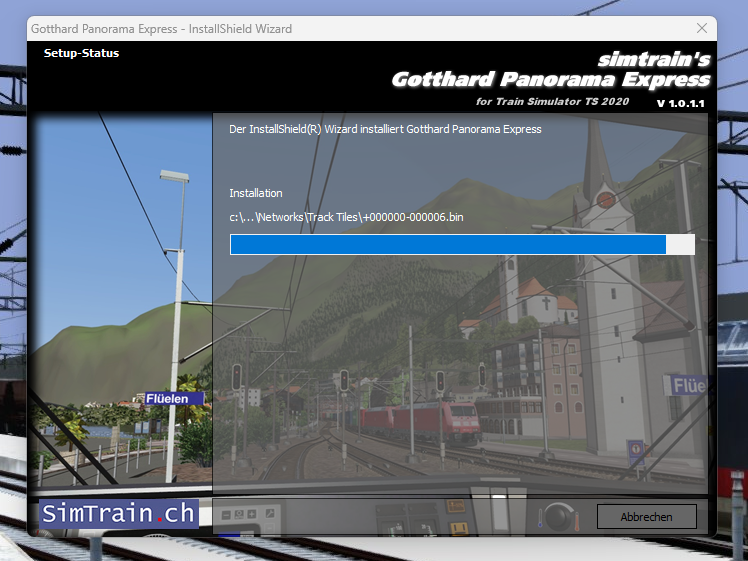Click the Abbrechen button
Image resolution: width=748 pixels, height=561 pixels.
646,517
